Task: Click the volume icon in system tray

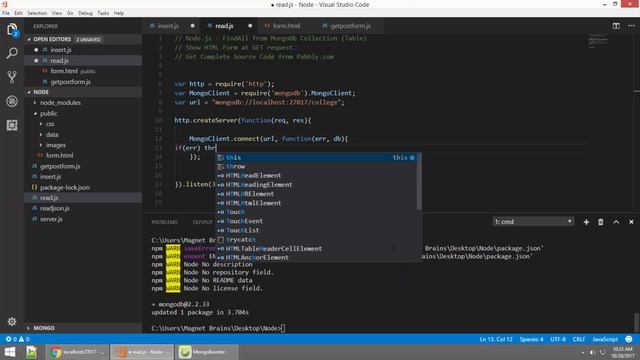Action: [x=592, y=352]
